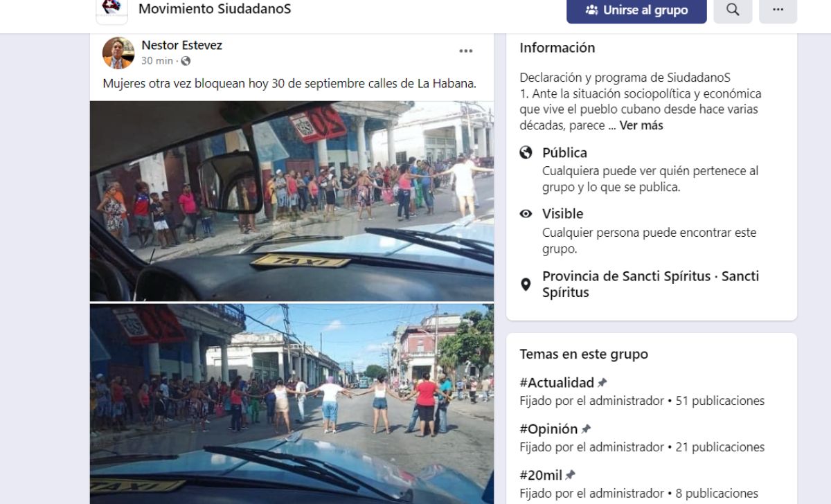Open the second photo of women blocking street

click(x=292, y=404)
